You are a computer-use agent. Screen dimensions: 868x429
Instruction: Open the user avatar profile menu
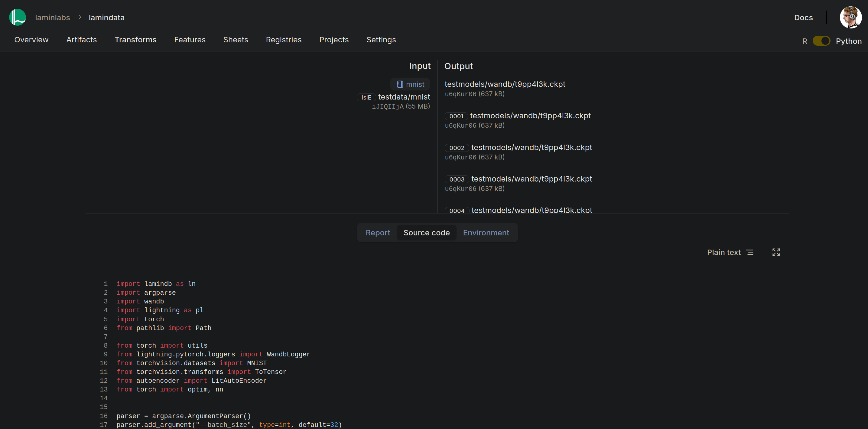[x=850, y=17]
